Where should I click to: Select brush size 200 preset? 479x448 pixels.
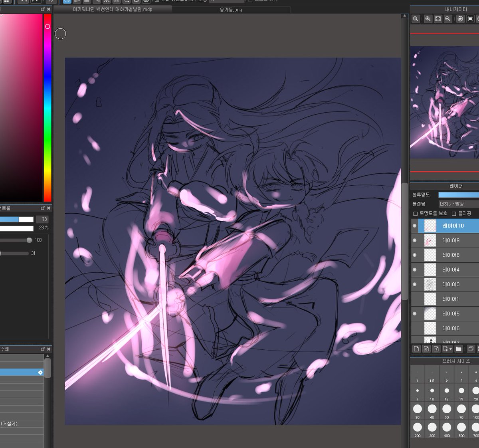point(418,429)
